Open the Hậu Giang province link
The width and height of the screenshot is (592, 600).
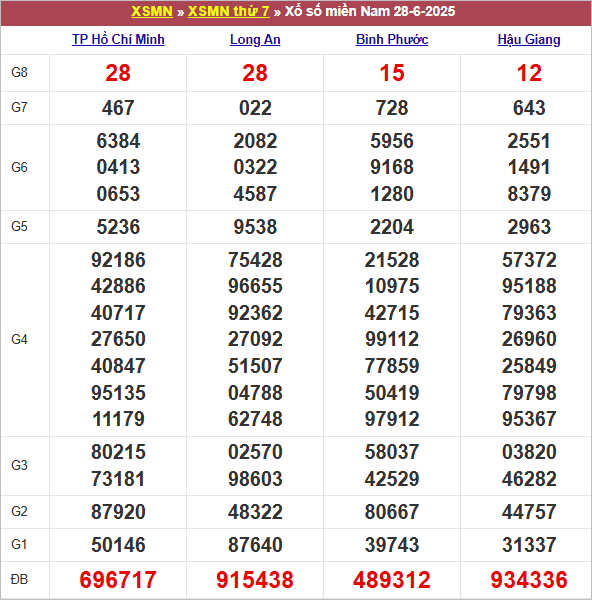click(529, 39)
